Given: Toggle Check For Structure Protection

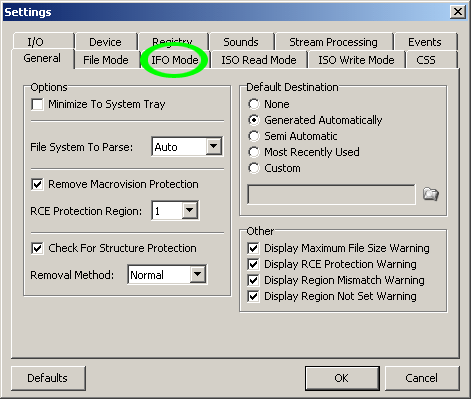Looking at the screenshot, I should coord(37,248).
